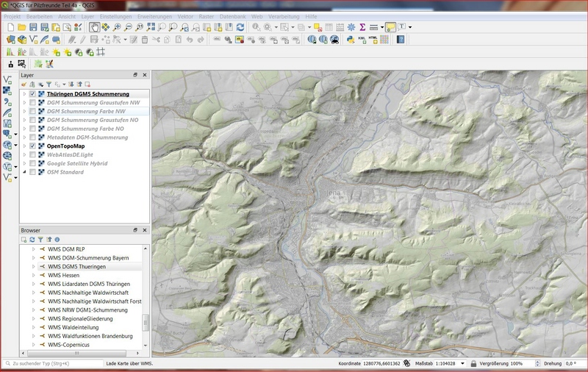Expand the WMS DGM5 Thueringen browser entry
Screen dimensions: 588x372
pyautogui.click(x=33, y=267)
